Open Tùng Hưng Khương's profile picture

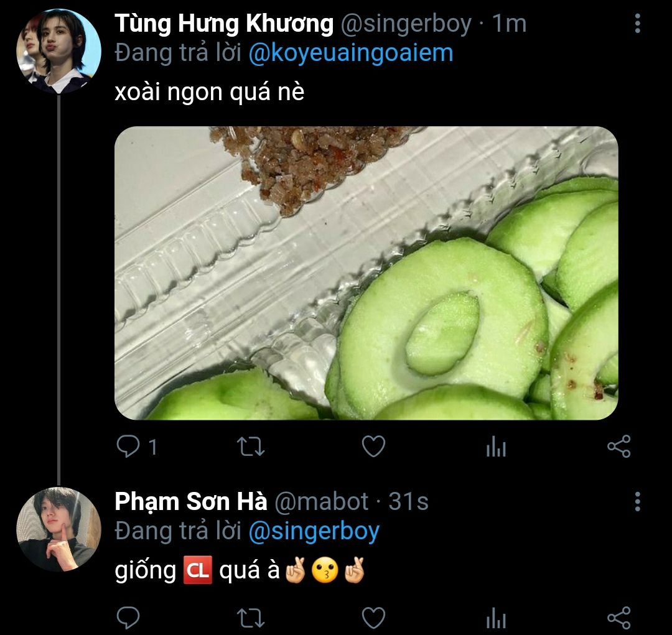tap(58, 51)
